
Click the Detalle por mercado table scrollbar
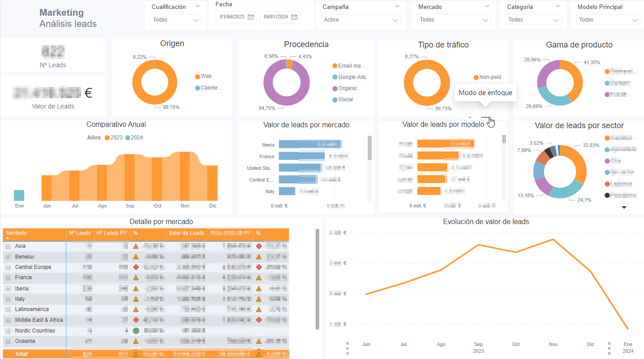(x=318, y=279)
